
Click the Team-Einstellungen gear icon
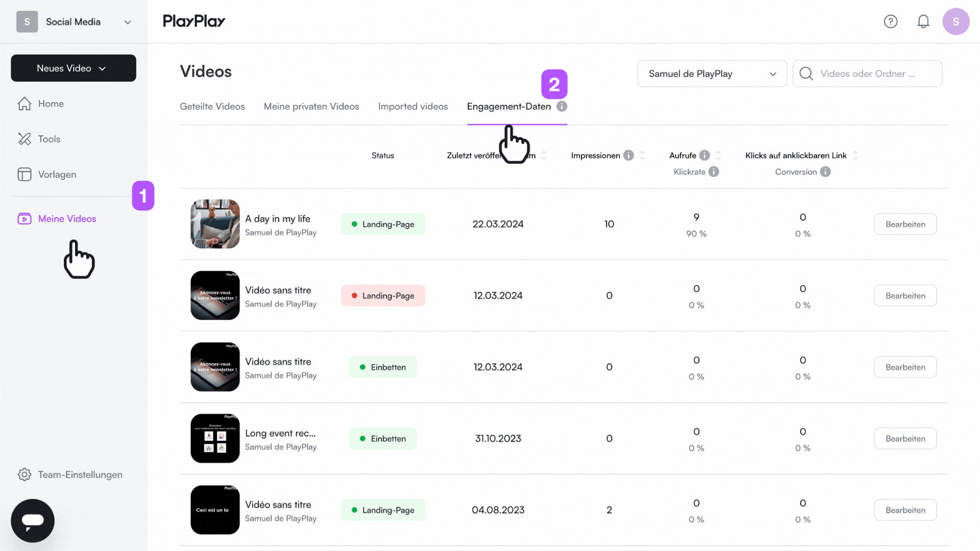[x=24, y=474]
